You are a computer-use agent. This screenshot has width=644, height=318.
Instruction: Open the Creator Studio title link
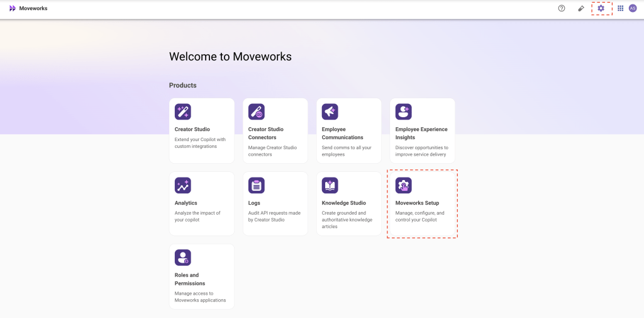coord(192,129)
